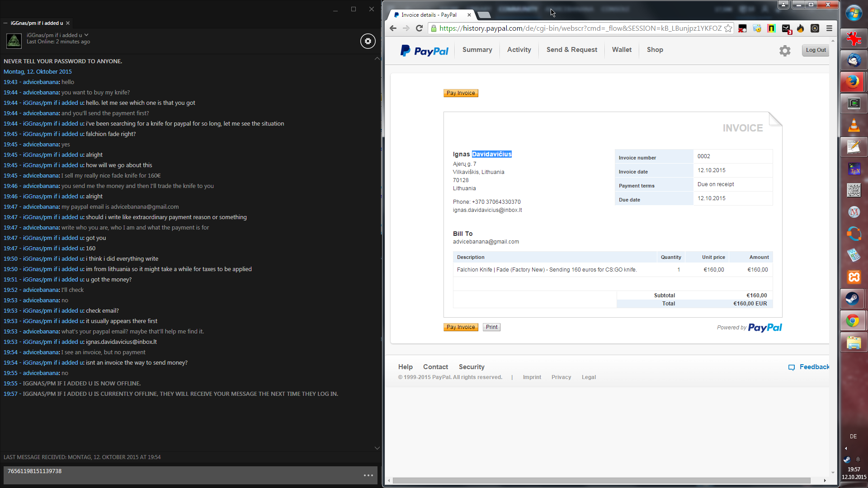This screenshot has height=488, width=868.
Task: Open the Steam extension with badge 3
Action: pos(786,29)
